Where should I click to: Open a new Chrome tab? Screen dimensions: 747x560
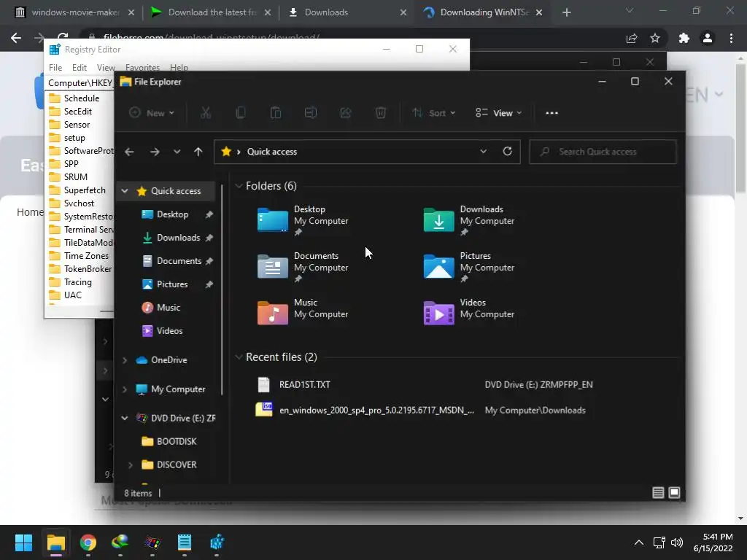point(566,12)
